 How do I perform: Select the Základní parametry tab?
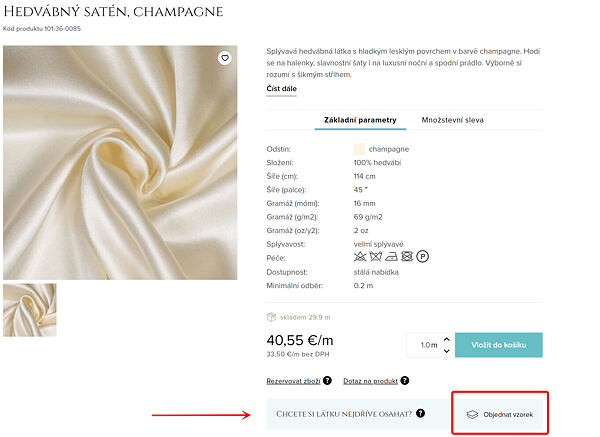pyautogui.click(x=360, y=119)
